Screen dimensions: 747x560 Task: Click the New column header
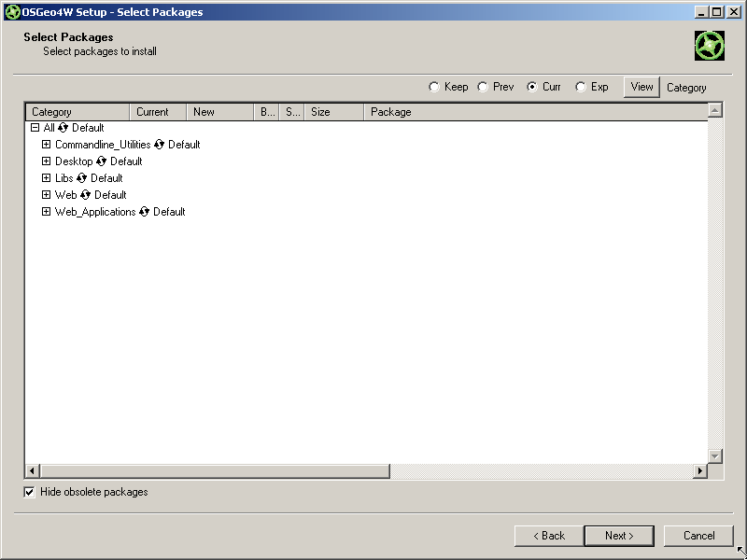[x=220, y=112]
